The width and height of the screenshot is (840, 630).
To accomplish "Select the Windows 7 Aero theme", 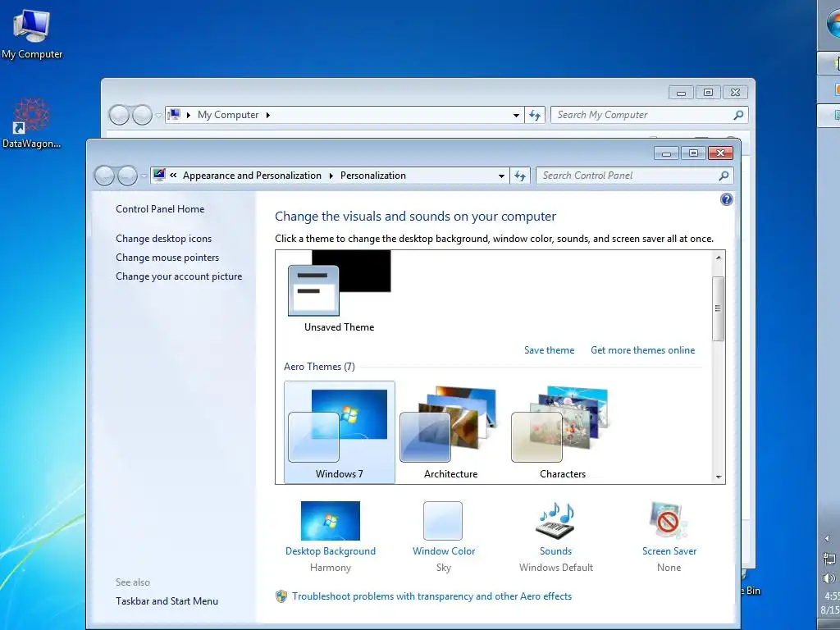I will (339, 432).
